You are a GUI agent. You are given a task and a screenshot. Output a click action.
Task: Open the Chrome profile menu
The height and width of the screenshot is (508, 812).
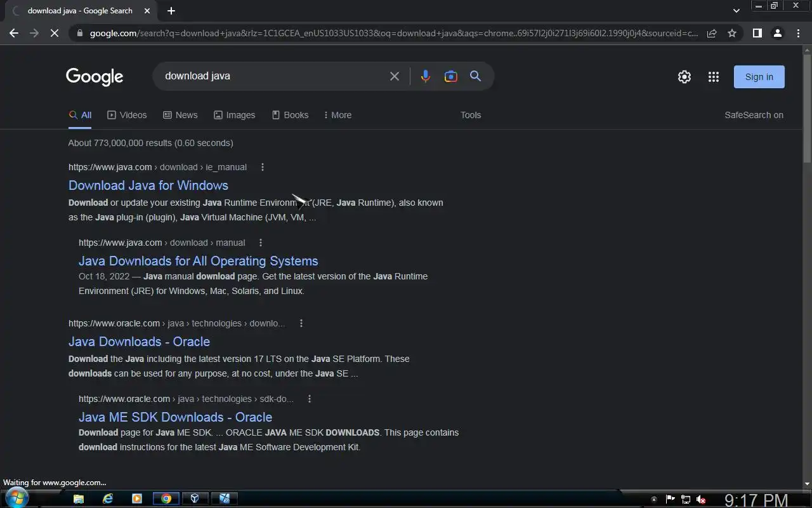(777, 33)
